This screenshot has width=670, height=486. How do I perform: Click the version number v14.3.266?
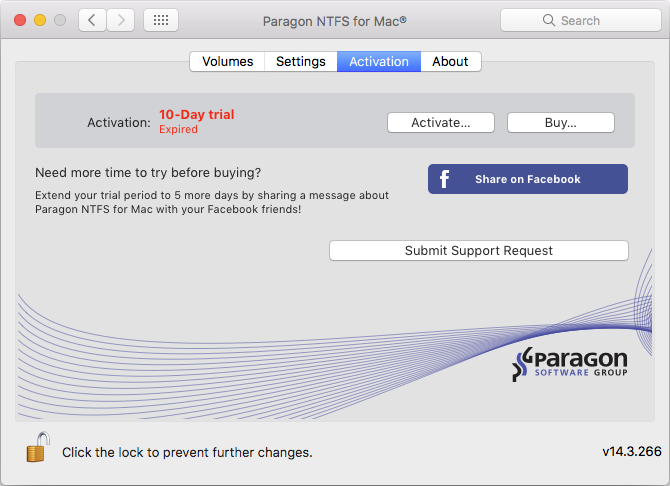pyautogui.click(x=632, y=451)
